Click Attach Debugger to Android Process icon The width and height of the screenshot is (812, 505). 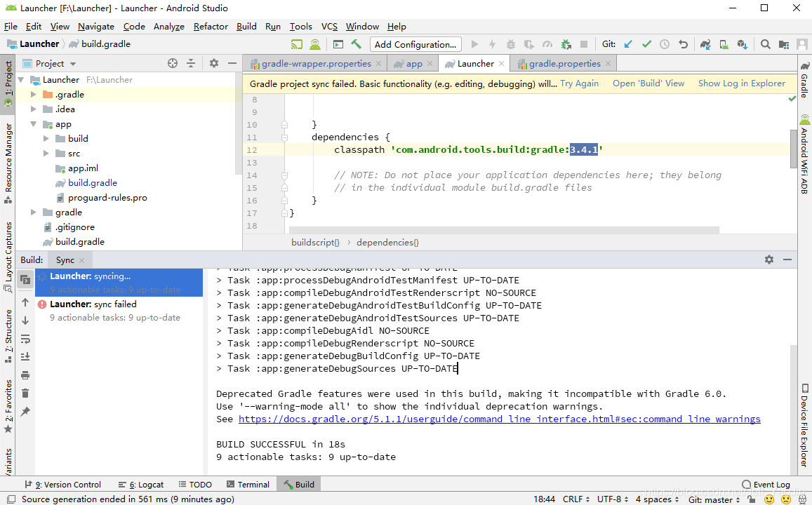566,44
